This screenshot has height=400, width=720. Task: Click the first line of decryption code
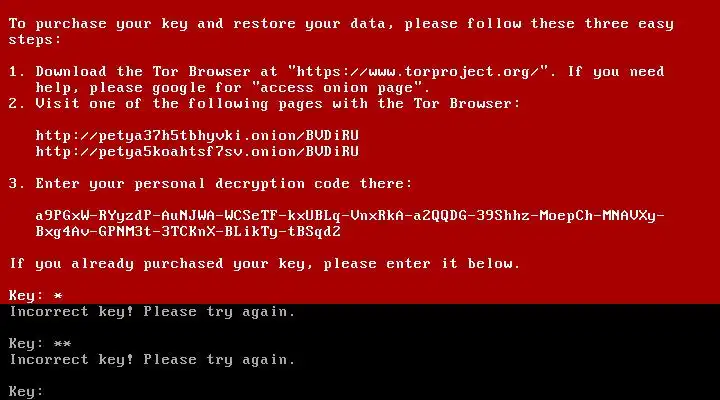click(350, 216)
